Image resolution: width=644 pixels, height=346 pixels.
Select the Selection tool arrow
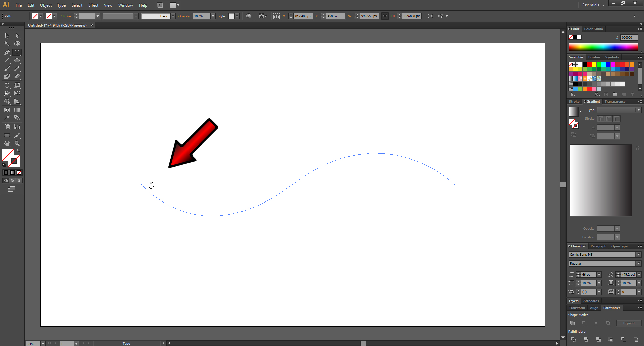coord(7,36)
